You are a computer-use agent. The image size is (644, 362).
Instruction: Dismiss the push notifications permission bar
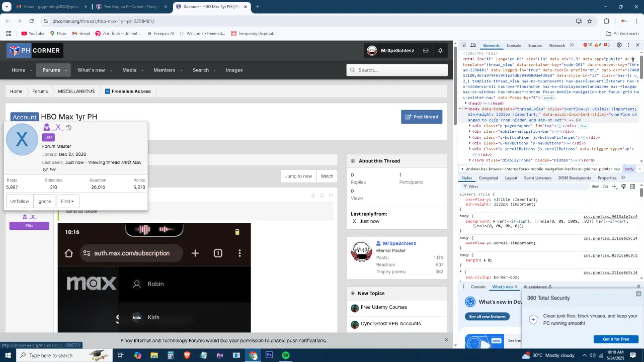click(x=446, y=340)
